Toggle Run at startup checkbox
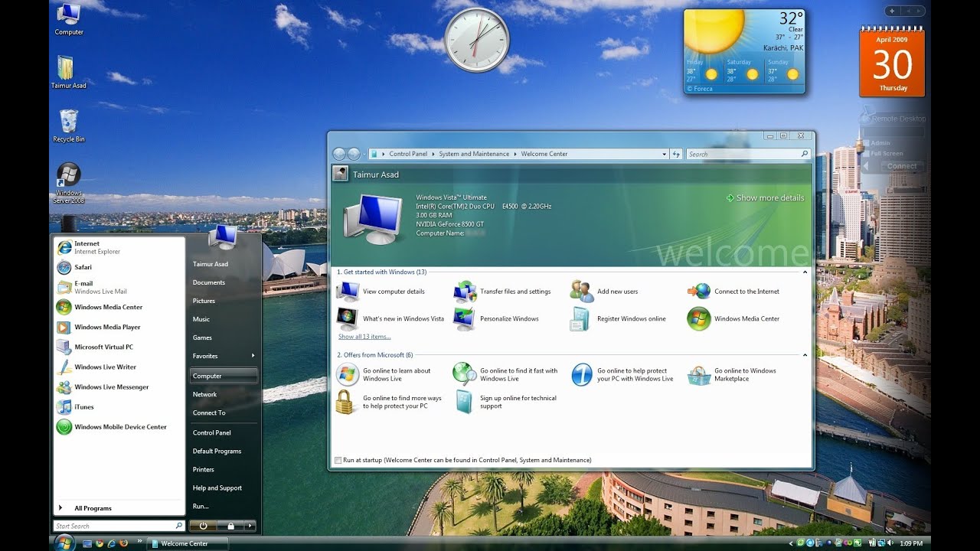Screen dimensions: 980x551 point(338,460)
